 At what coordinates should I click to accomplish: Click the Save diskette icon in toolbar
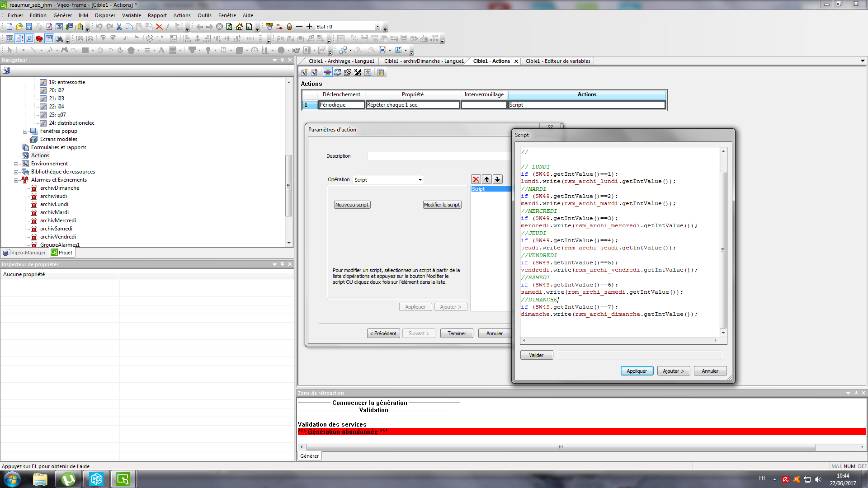[29, 27]
